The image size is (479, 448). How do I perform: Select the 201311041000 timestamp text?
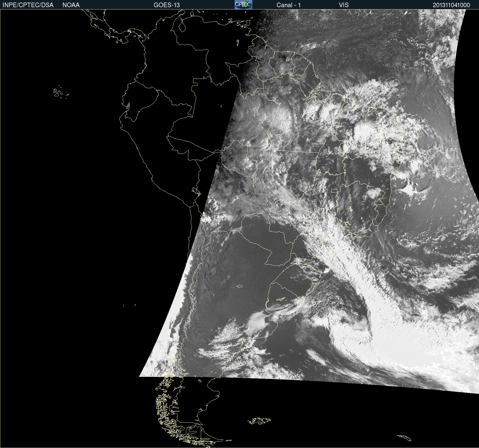[x=451, y=5]
